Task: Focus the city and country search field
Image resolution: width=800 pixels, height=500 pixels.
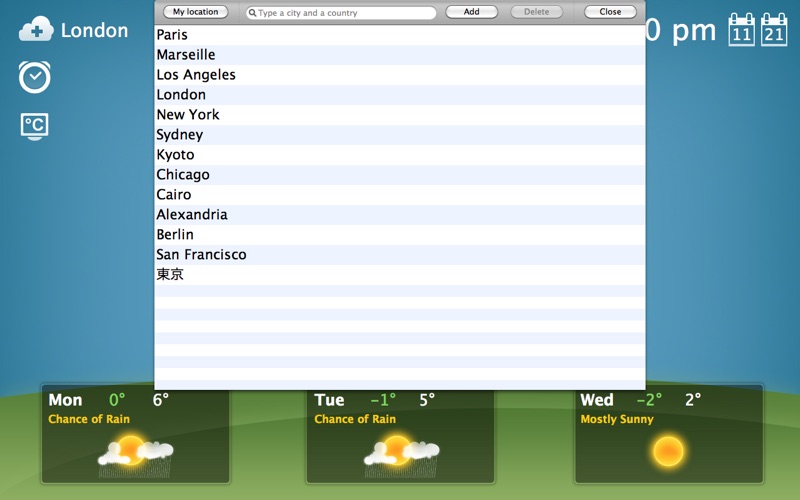Action: tap(345, 13)
